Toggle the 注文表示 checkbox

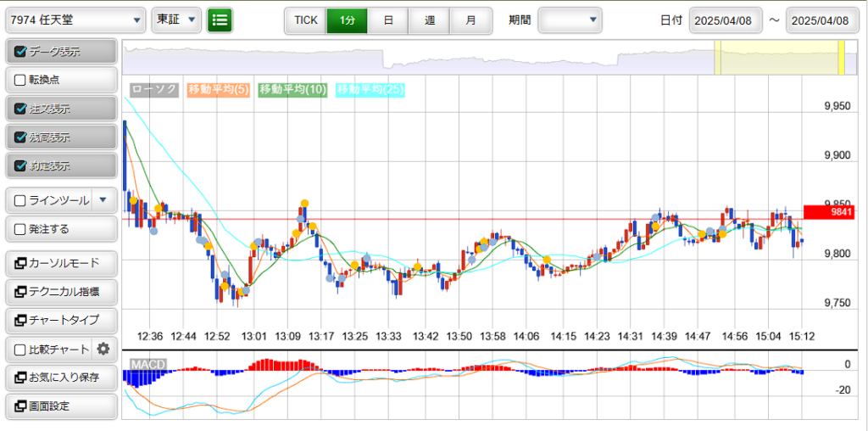(21, 109)
